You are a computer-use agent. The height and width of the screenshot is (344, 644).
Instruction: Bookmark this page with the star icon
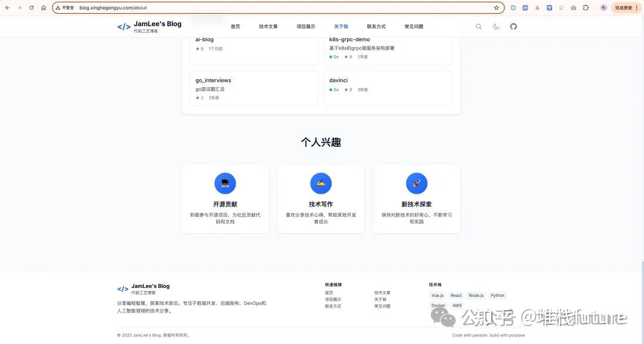(x=496, y=8)
